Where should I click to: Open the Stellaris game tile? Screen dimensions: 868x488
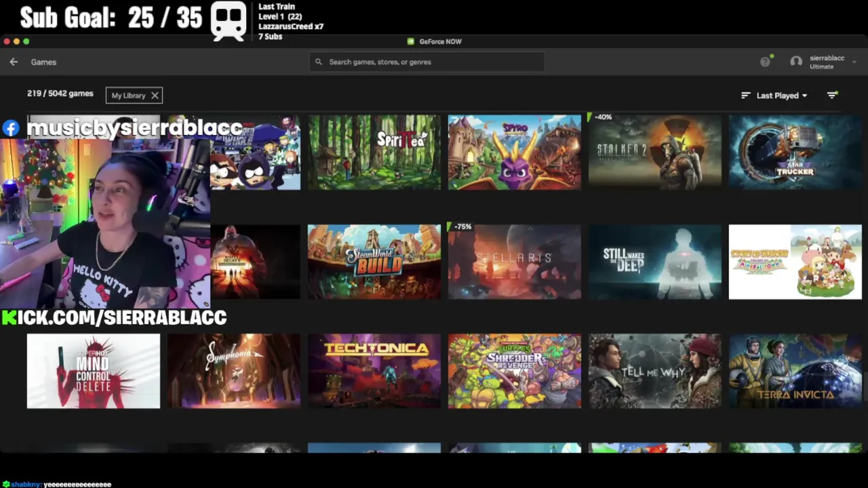515,262
